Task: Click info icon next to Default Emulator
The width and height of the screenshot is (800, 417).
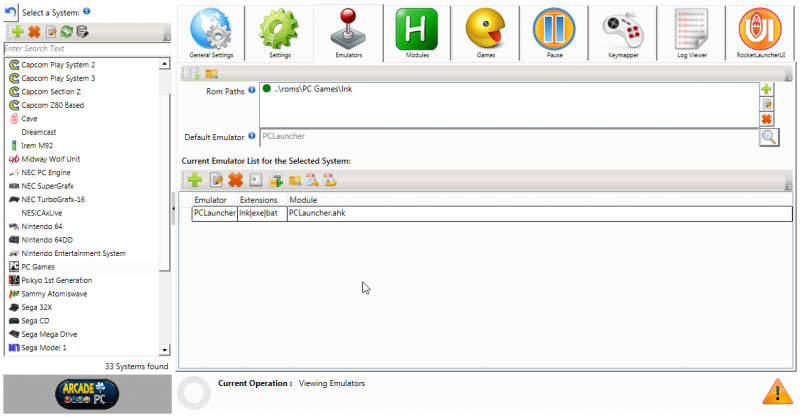Action: pos(252,136)
